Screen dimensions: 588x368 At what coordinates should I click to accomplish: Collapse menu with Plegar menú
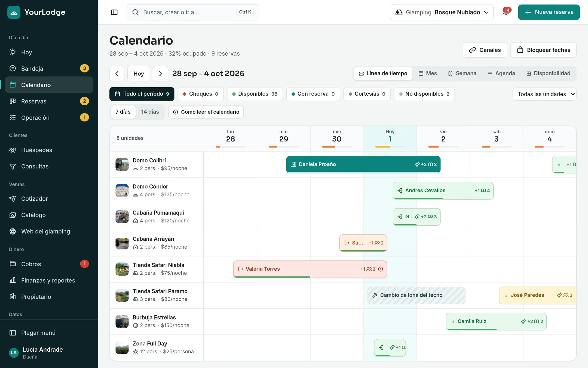pos(49,333)
